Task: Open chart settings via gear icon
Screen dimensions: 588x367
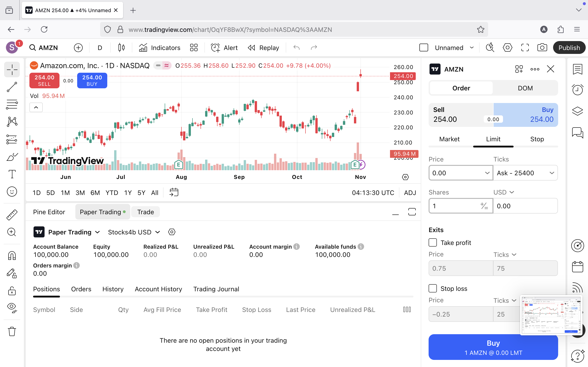Action: tap(507, 47)
